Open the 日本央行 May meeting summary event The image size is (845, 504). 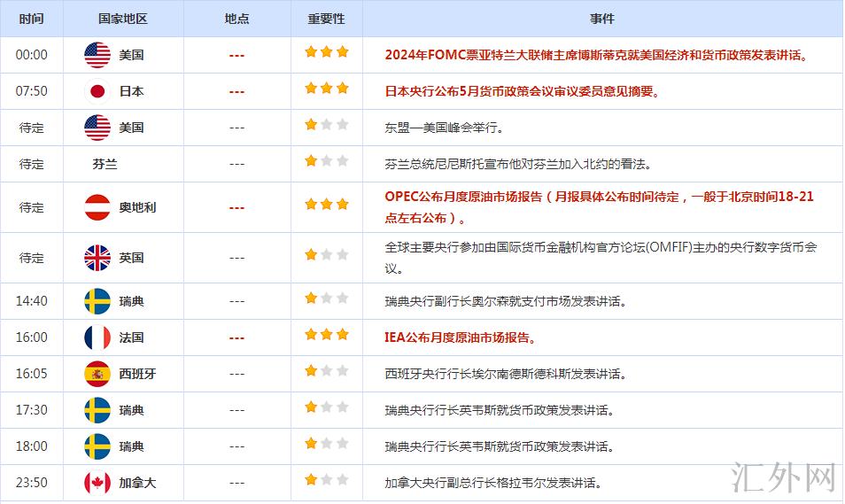(x=523, y=91)
